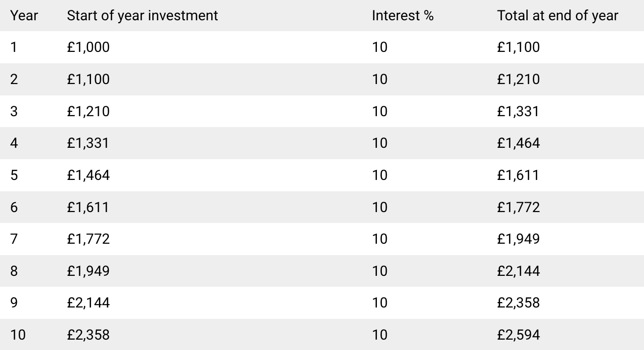The image size is (644, 350).
Task: Select the £1,100 total in year 1 row
Action: coord(518,47)
